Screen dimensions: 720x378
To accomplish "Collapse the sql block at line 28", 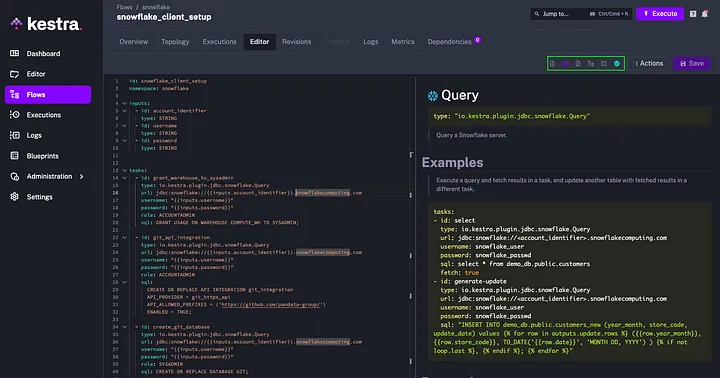I will (x=124, y=282).
